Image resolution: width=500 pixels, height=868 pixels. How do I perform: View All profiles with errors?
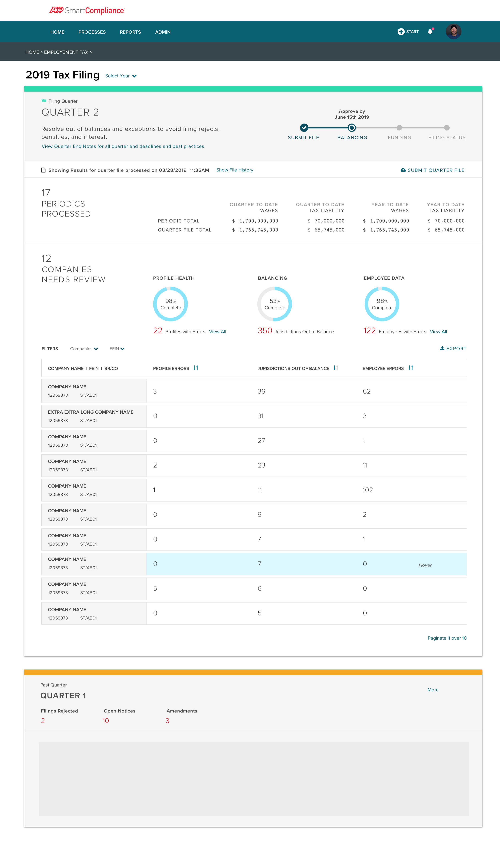(x=217, y=332)
